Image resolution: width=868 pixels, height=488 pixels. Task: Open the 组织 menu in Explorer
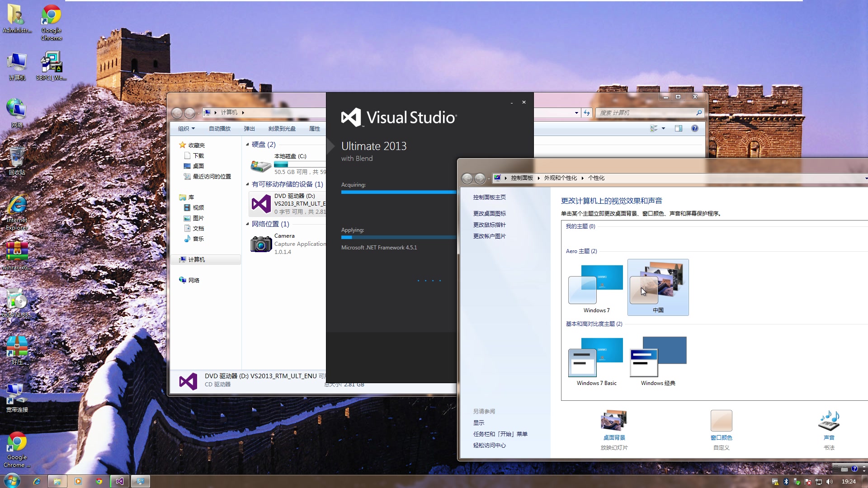pos(185,128)
